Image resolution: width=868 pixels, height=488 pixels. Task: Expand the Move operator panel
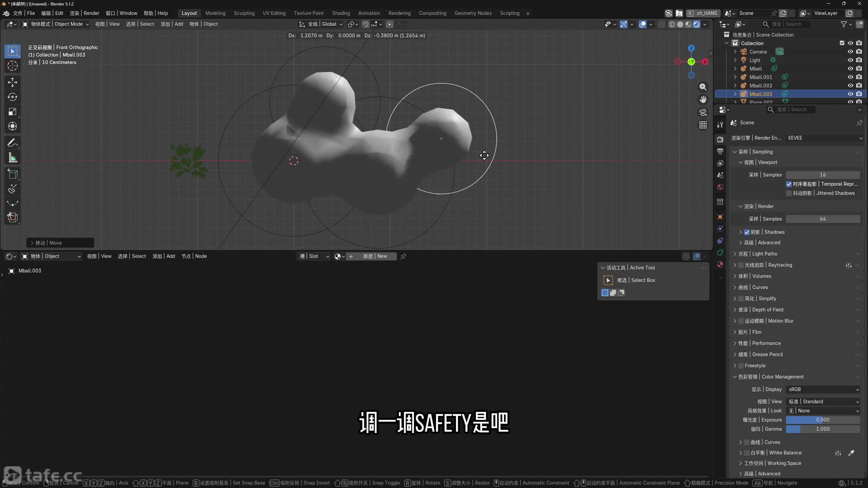pyautogui.click(x=60, y=243)
